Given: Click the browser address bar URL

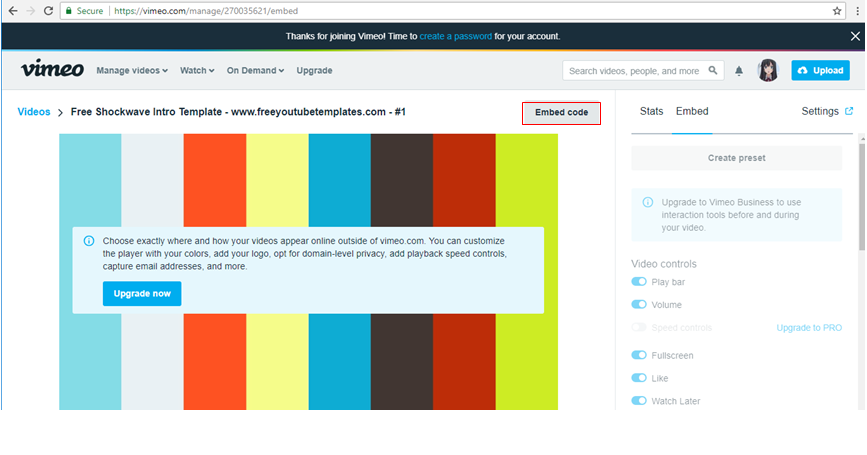Looking at the screenshot, I should [206, 11].
